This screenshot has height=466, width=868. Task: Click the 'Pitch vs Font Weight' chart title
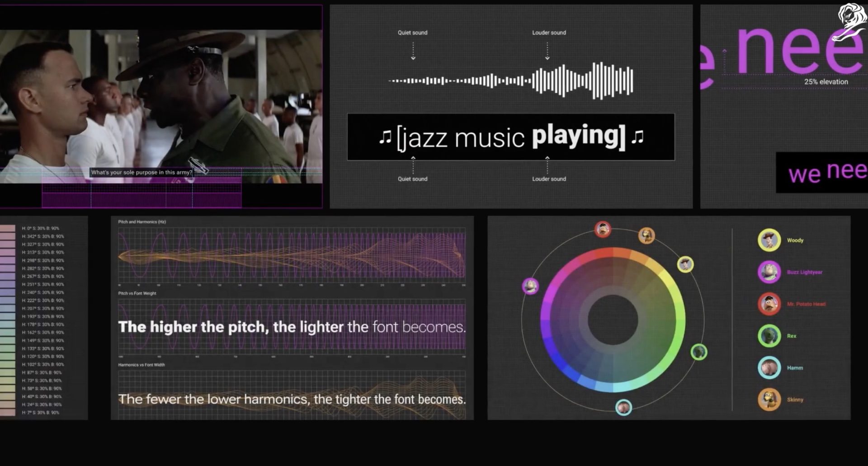[x=137, y=293]
